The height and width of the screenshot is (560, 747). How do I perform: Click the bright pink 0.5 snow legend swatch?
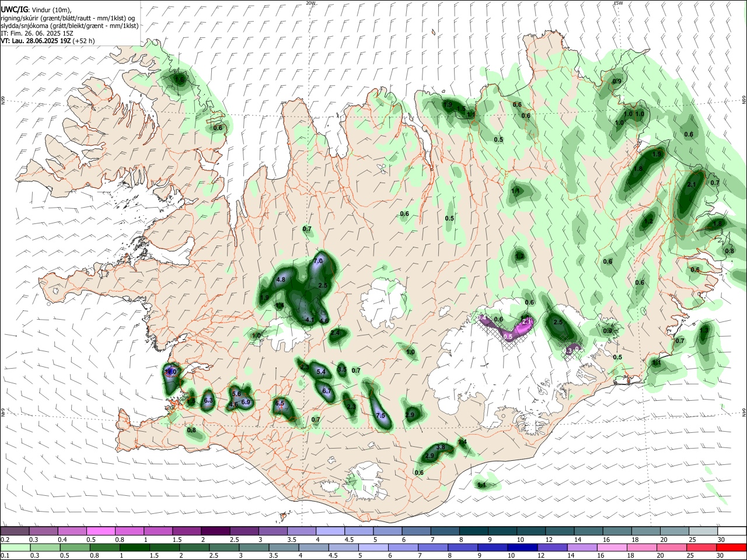pyautogui.click(x=100, y=531)
